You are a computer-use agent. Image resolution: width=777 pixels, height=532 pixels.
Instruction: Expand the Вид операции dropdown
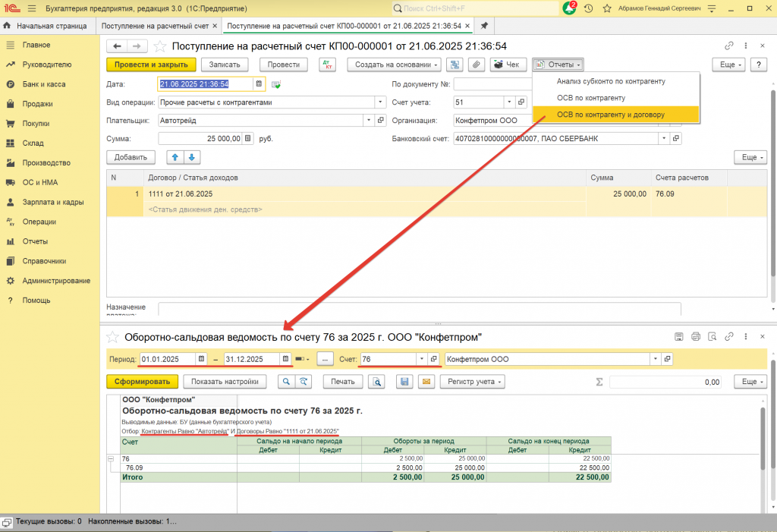(380, 102)
